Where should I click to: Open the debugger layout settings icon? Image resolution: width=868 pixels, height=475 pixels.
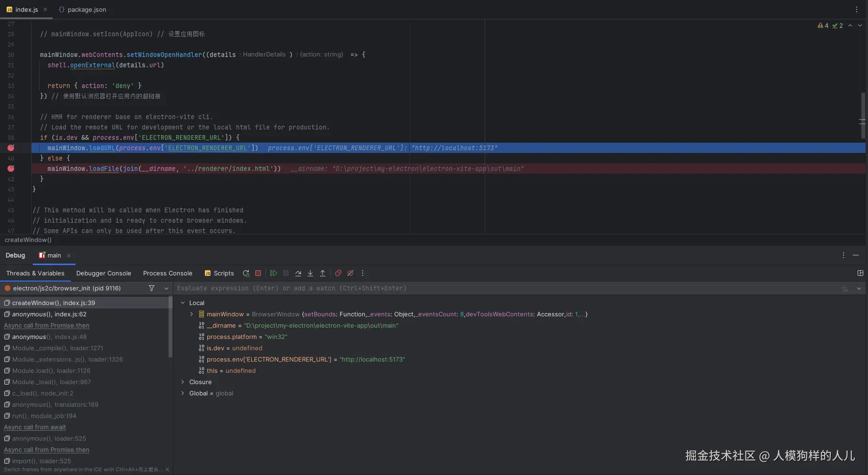click(860, 273)
